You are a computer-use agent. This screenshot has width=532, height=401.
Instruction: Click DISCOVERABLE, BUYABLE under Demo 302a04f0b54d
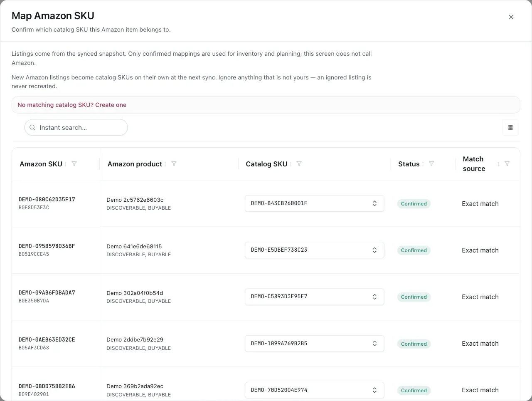(x=139, y=301)
